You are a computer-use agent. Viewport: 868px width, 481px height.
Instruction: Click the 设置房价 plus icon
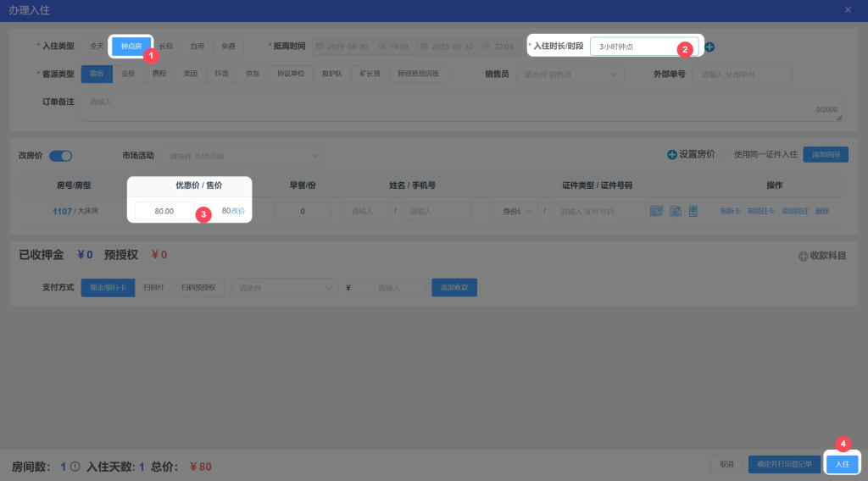[671, 155]
